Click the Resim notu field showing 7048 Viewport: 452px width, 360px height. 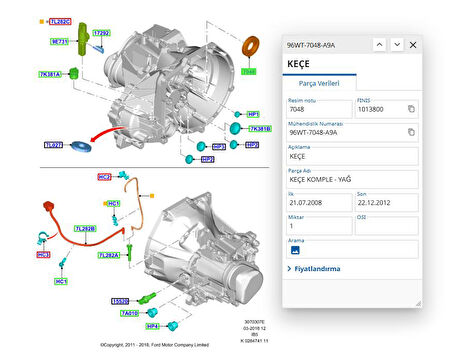point(320,109)
